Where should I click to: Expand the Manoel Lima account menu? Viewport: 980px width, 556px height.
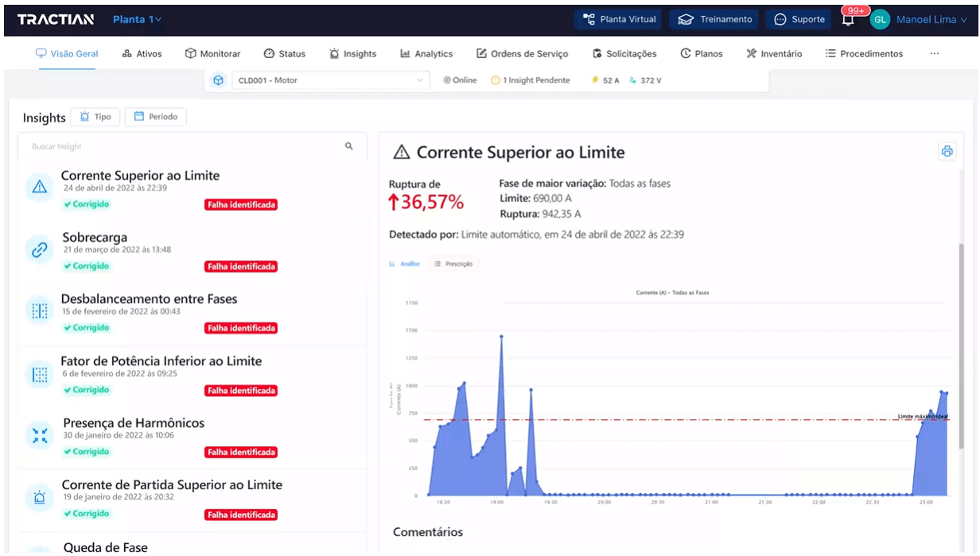coord(931,19)
